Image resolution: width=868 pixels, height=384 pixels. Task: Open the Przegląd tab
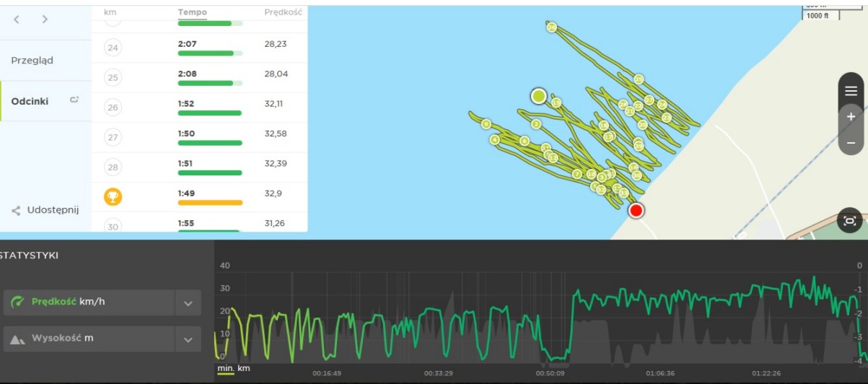(32, 61)
